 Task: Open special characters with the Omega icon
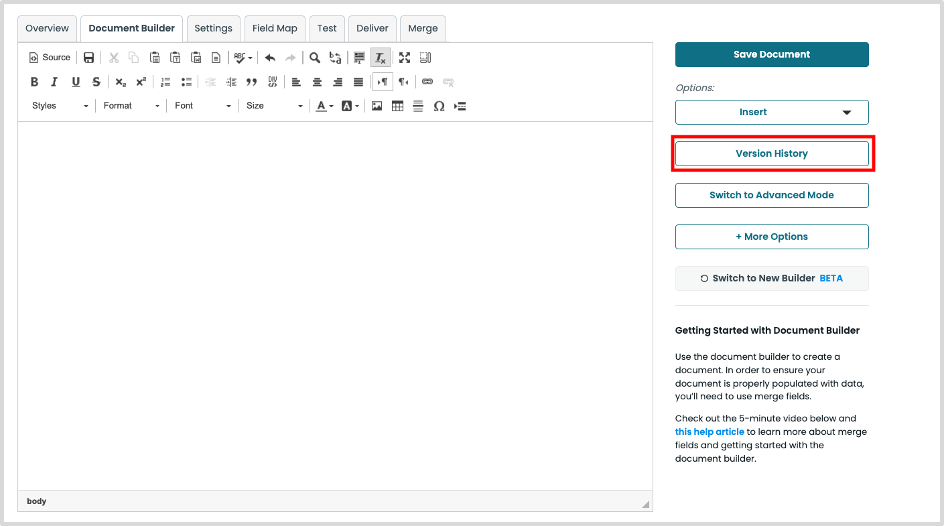pyautogui.click(x=438, y=106)
